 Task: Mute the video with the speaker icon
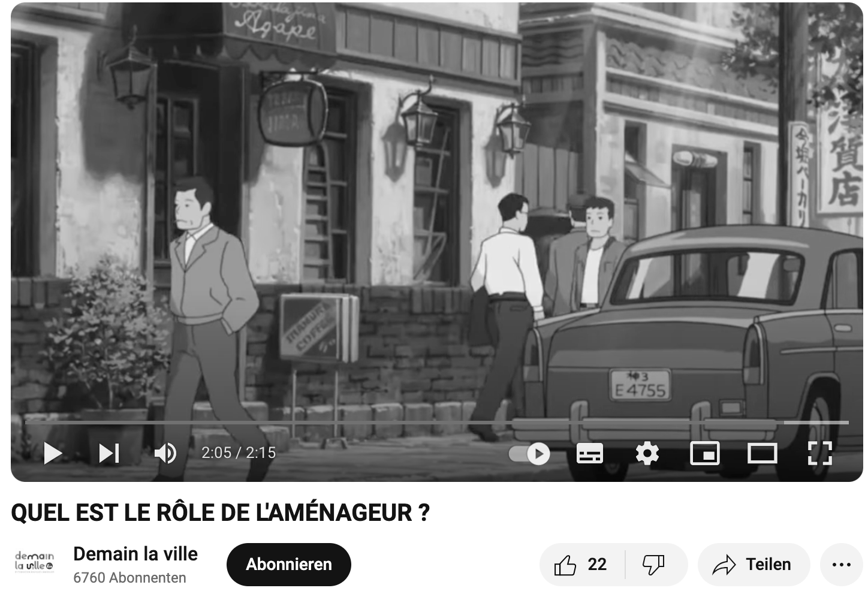point(165,453)
